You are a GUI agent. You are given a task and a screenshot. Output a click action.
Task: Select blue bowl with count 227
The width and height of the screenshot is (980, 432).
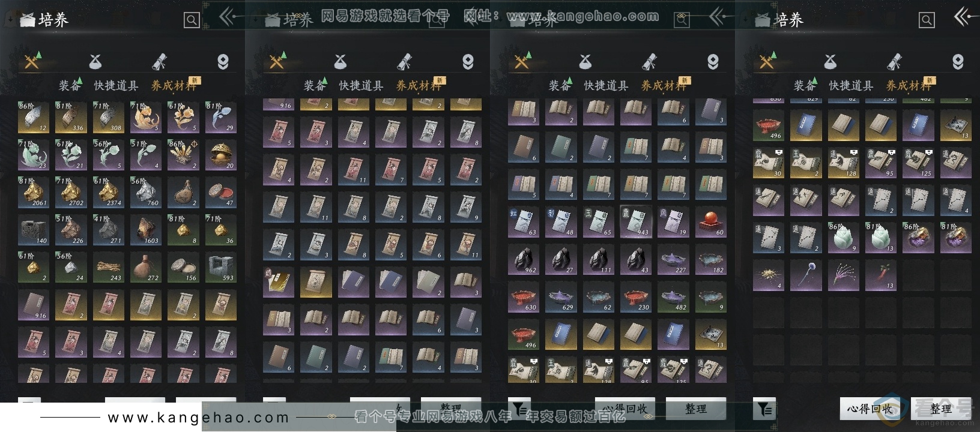[673, 259]
